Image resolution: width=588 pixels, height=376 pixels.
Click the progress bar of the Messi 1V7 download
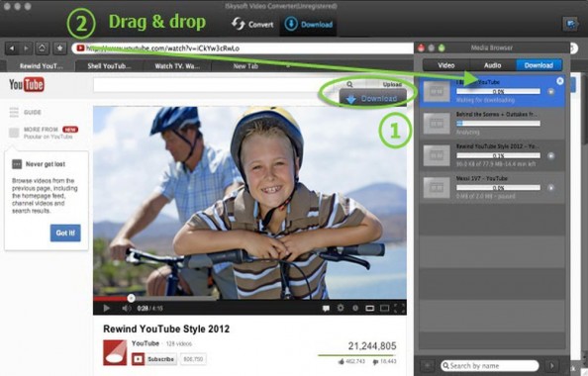pos(498,187)
